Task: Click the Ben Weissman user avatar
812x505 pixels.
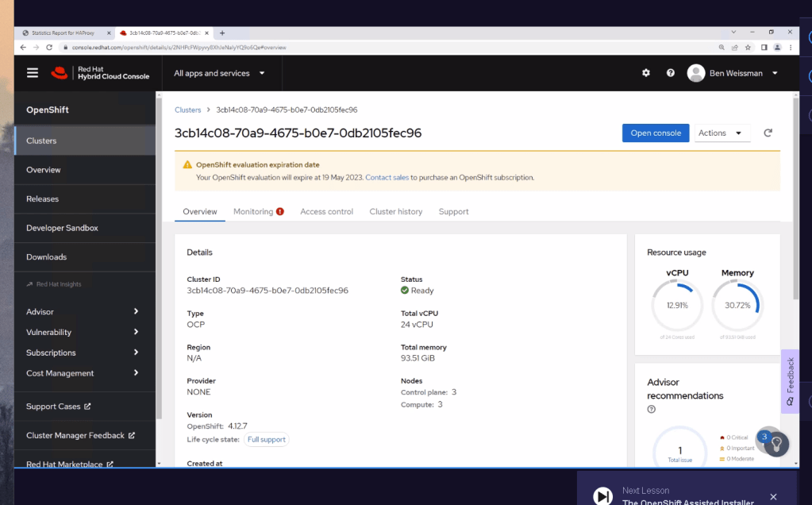Action: (696, 73)
